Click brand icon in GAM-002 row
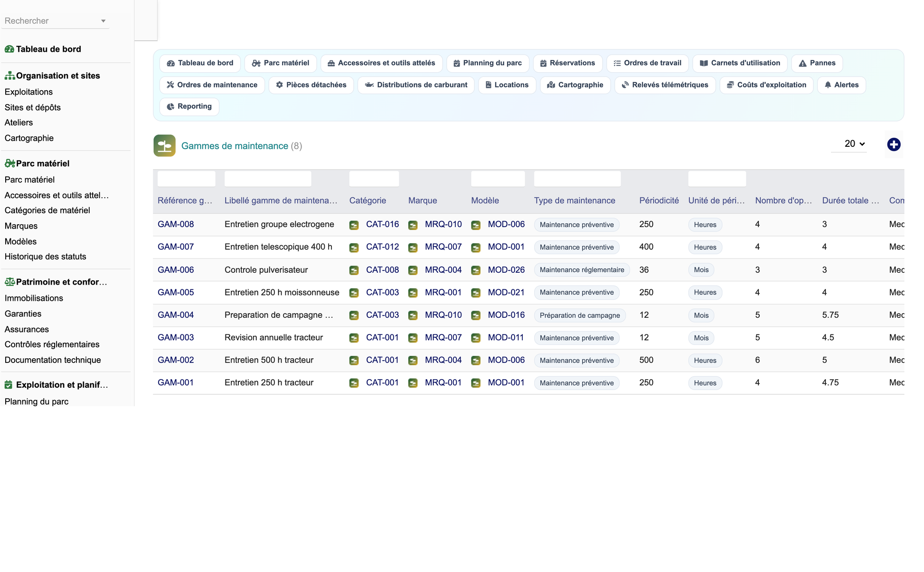Image resolution: width=924 pixels, height=572 pixels. coord(413,361)
